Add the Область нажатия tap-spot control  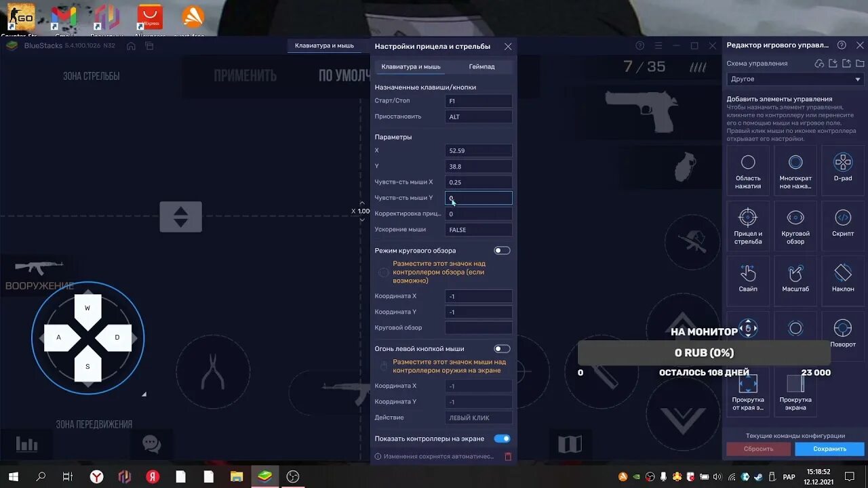748,171
